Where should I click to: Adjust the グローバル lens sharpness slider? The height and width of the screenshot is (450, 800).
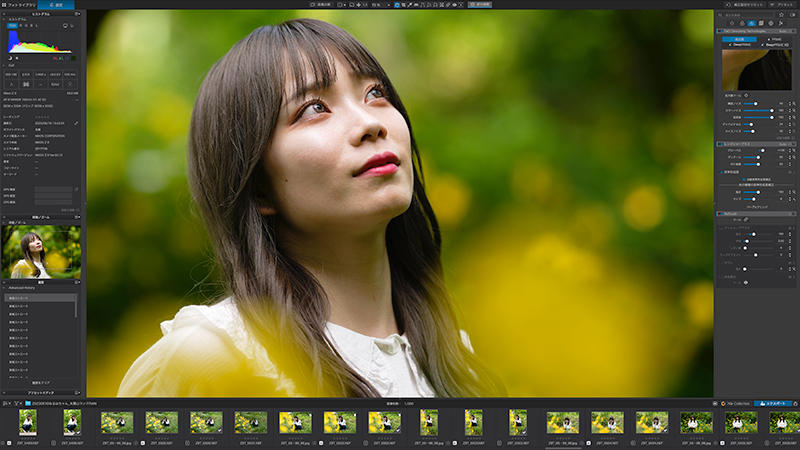[x=758, y=151]
